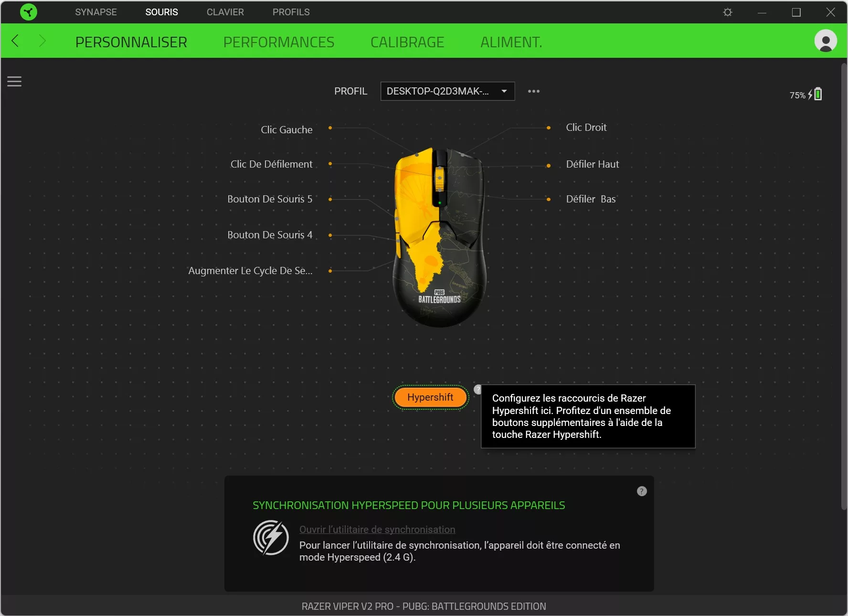Open the CLAVIER section
Viewport: 848px width, 616px height.
tap(225, 12)
